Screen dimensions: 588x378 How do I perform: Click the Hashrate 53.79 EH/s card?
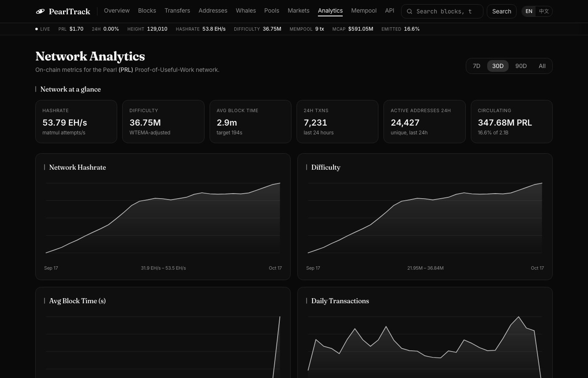tap(76, 121)
